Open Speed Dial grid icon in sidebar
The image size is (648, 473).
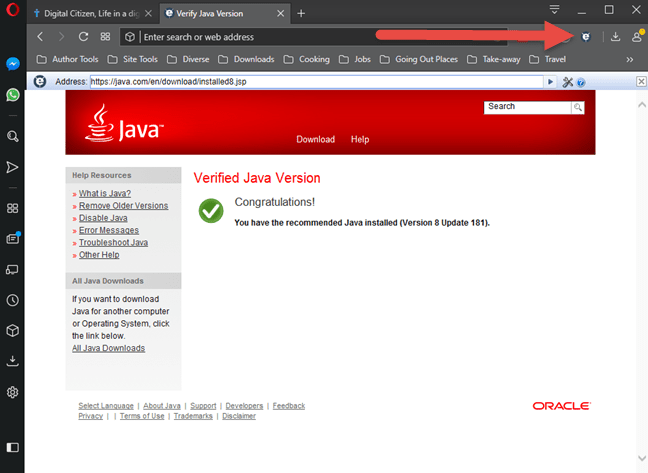(x=13, y=208)
